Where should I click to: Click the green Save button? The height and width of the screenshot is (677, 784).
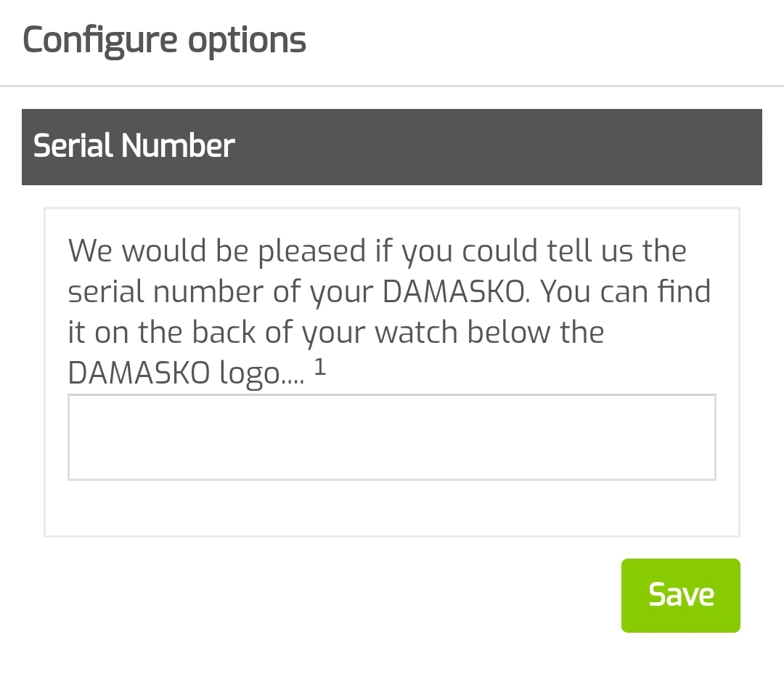(680, 595)
